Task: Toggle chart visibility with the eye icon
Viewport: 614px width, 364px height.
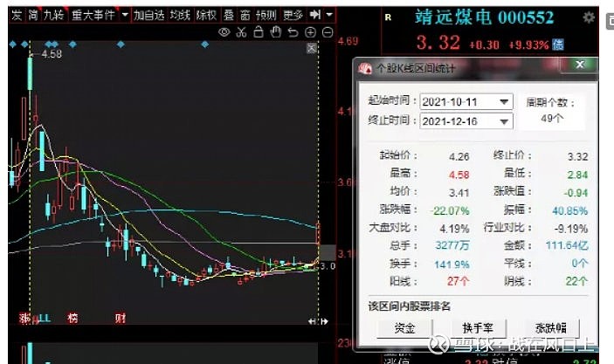Action: point(224,32)
